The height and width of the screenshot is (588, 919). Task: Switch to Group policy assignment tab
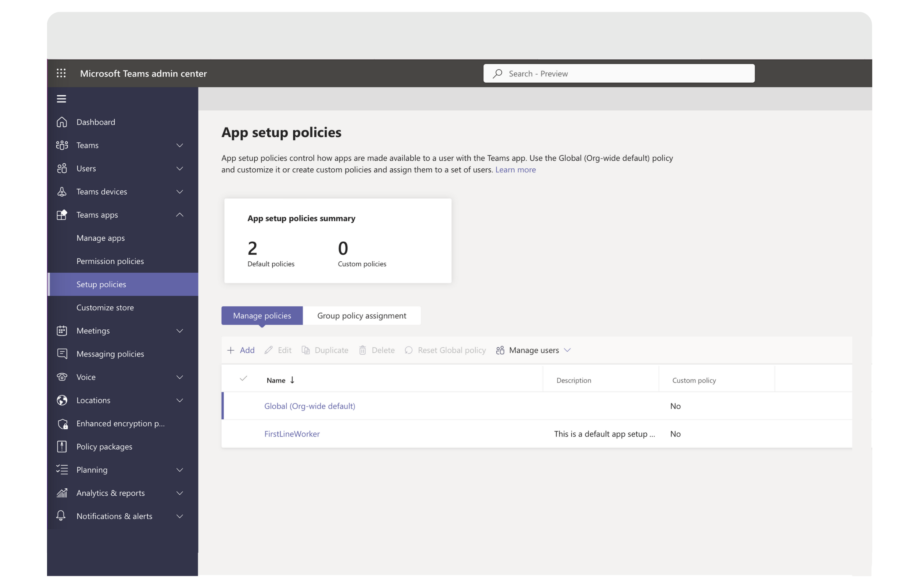tap(362, 315)
